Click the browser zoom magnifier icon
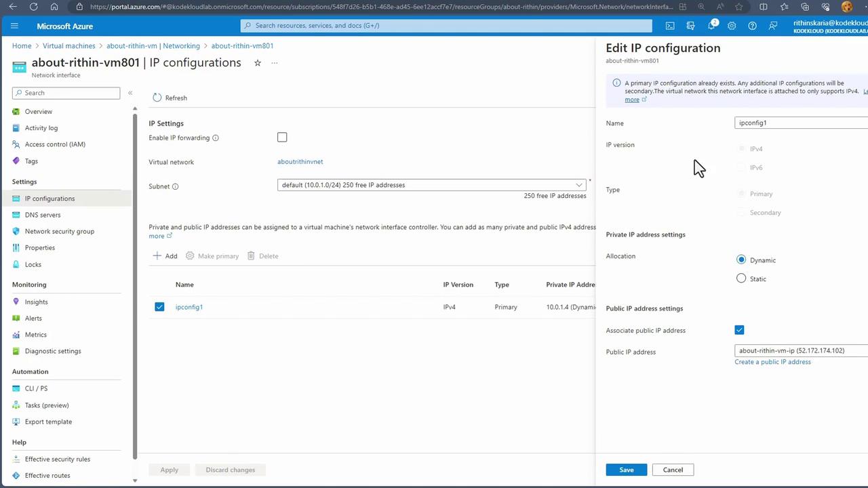The image size is (868, 488). [x=703, y=7]
